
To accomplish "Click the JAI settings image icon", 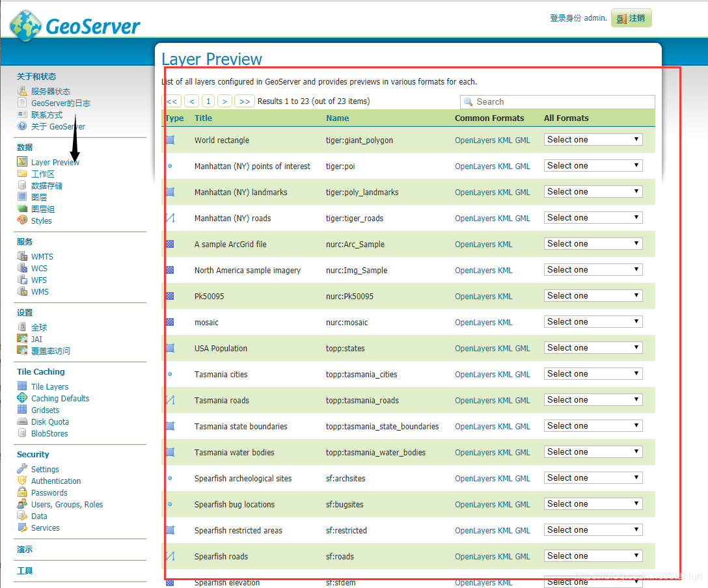I will click(22, 338).
